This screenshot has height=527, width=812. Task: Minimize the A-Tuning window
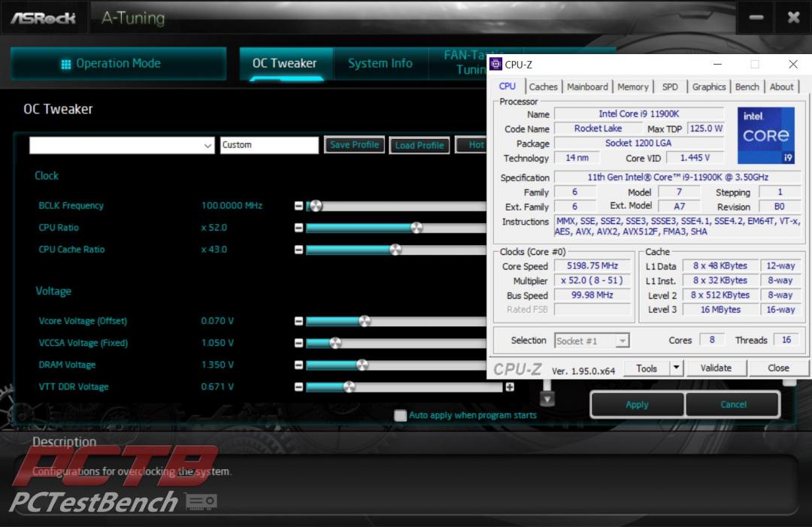pos(756,17)
